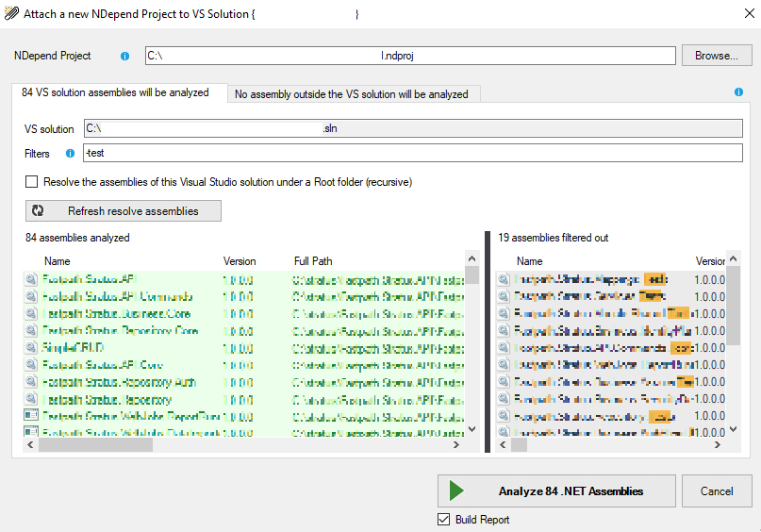Click the circular arrows refresh icon
Viewport: 761px width, 532px height.
(38, 210)
